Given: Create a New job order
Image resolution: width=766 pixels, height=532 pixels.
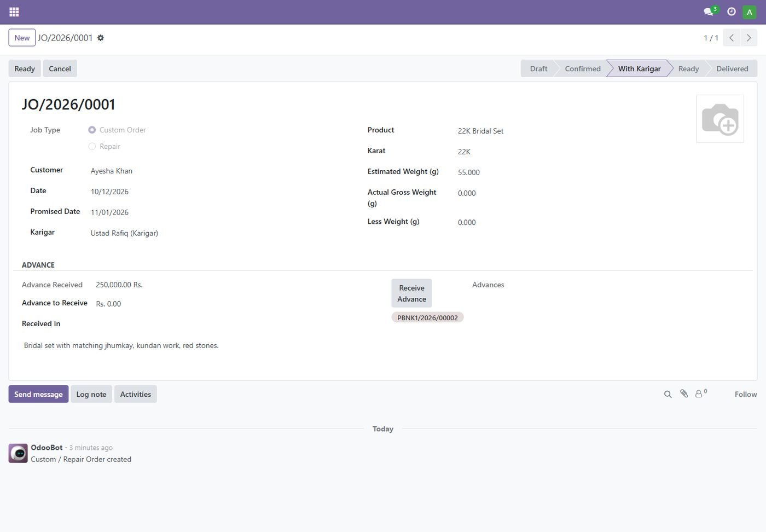Looking at the screenshot, I should pos(22,38).
